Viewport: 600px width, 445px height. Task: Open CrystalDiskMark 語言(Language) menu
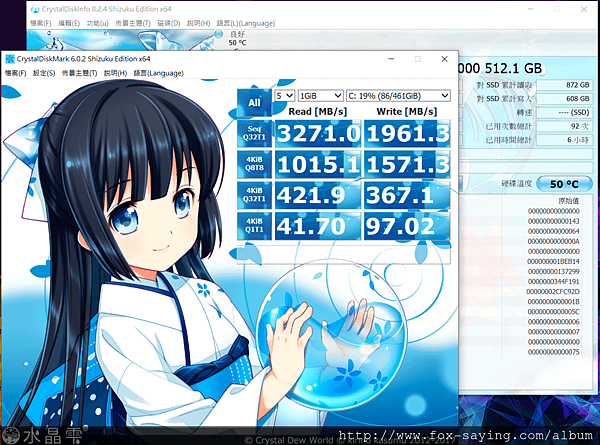coord(158,73)
